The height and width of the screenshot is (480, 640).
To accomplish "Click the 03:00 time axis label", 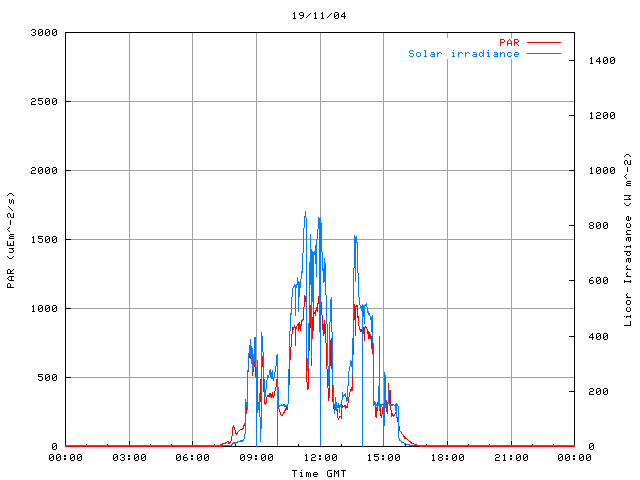I will [x=129, y=458].
